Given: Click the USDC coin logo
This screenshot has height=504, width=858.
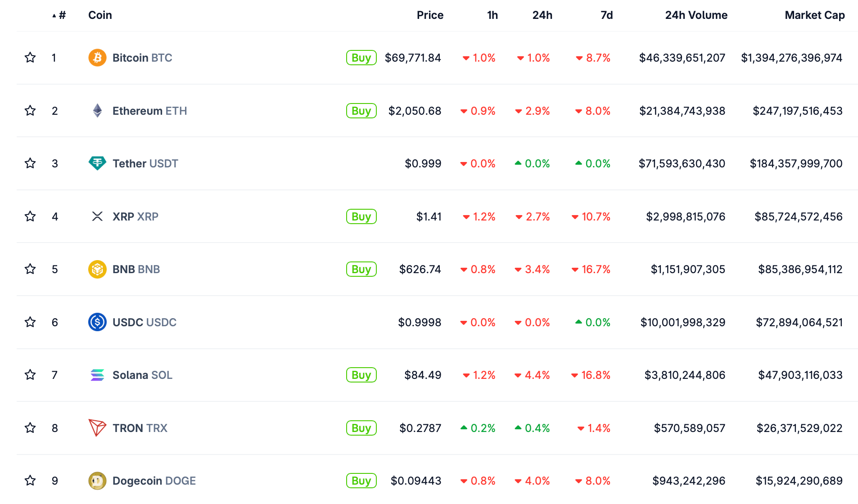Looking at the screenshot, I should pos(97,322).
